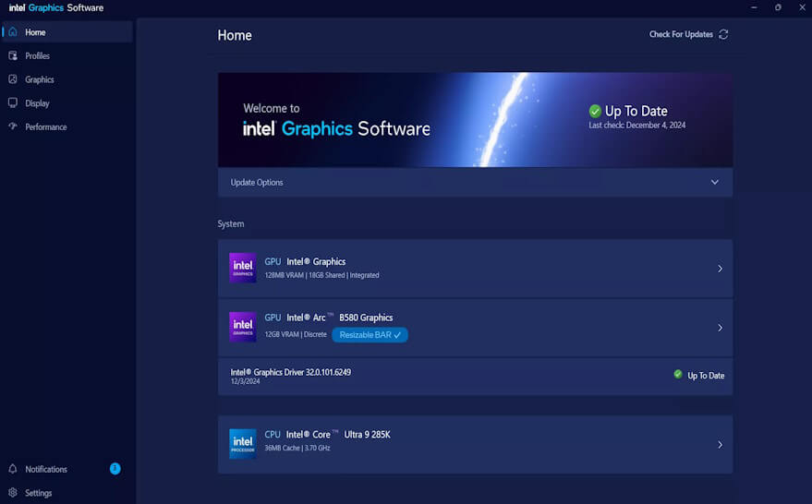This screenshot has width=812, height=504.
Task: Expand the Update Options chevron
Action: (715, 182)
